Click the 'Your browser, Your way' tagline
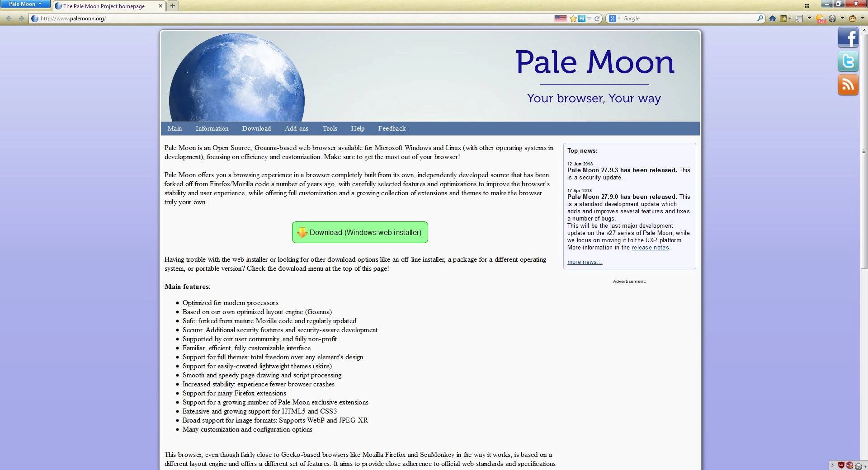868x470 pixels. (x=594, y=99)
